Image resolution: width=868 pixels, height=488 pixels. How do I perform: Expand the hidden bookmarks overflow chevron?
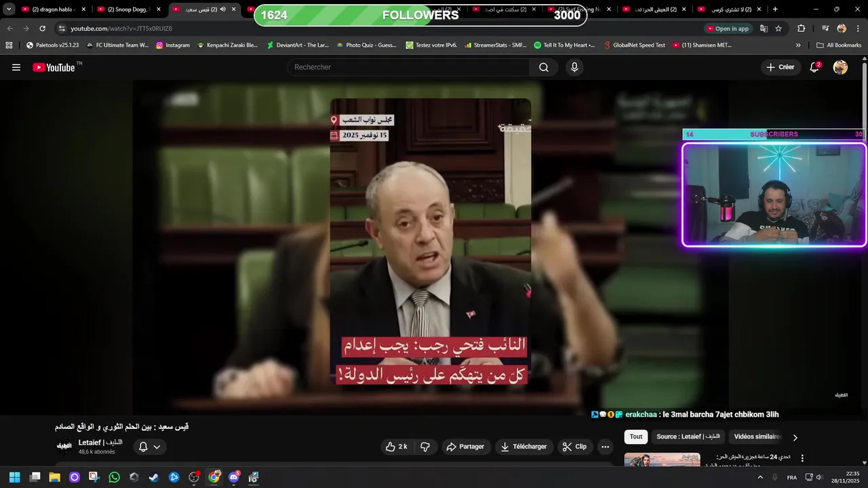click(798, 45)
